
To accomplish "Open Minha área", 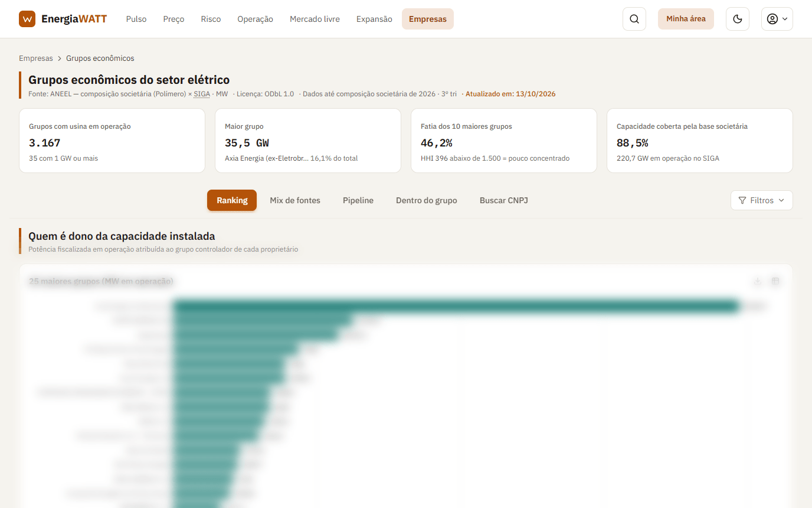I will pos(686,19).
